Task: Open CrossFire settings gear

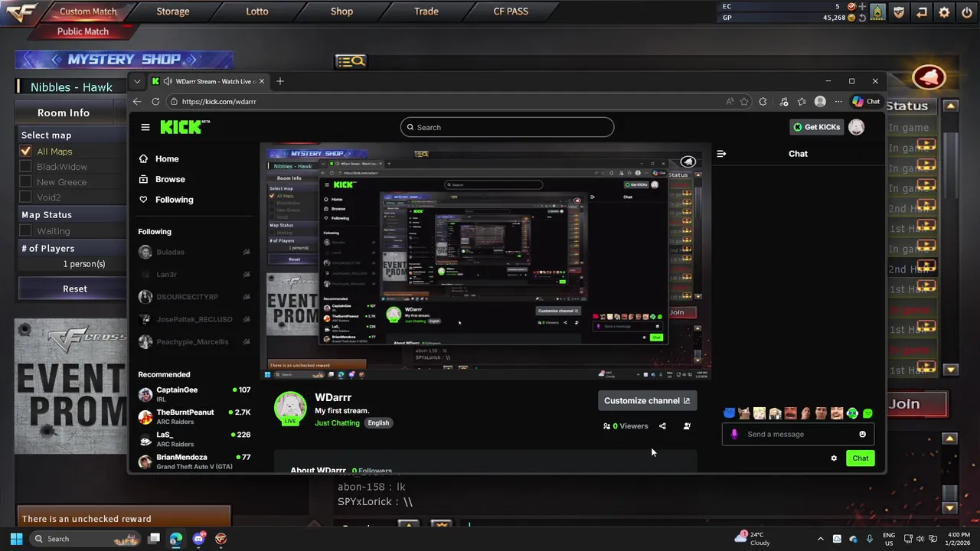Action: (944, 12)
